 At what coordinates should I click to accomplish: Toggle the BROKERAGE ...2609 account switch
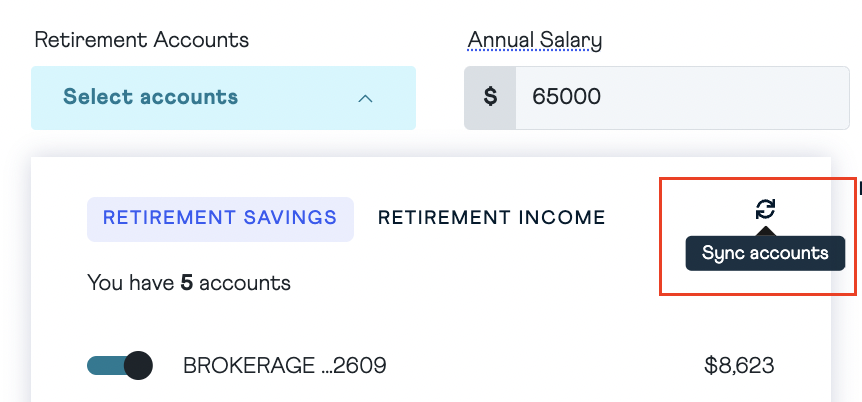(119, 365)
